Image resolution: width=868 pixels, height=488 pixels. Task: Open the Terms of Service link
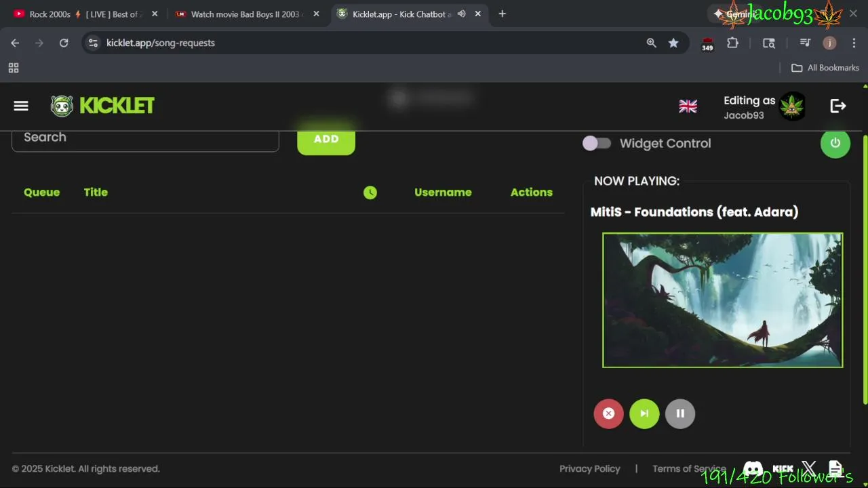(689, 469)
